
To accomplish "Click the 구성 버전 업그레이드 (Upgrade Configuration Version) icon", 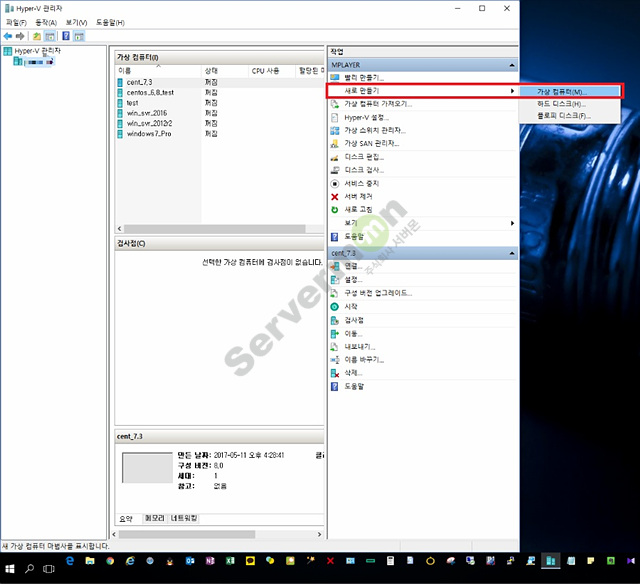I will click(335, 294).
